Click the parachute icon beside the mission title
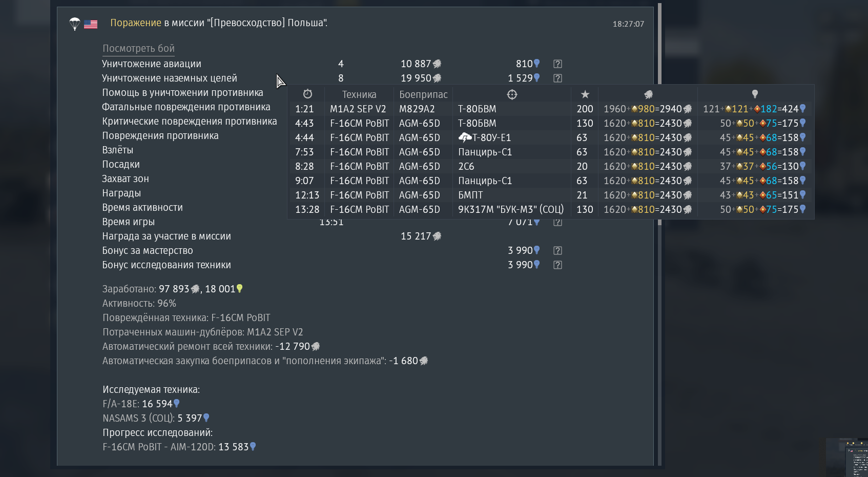Viewport: 868px width, 477px height. pos(75,24)
